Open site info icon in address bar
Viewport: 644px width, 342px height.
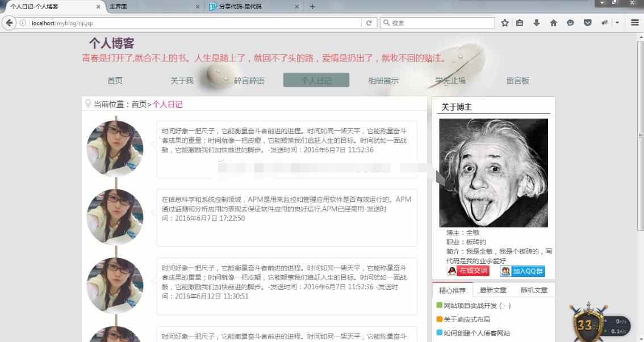point(23,23)
